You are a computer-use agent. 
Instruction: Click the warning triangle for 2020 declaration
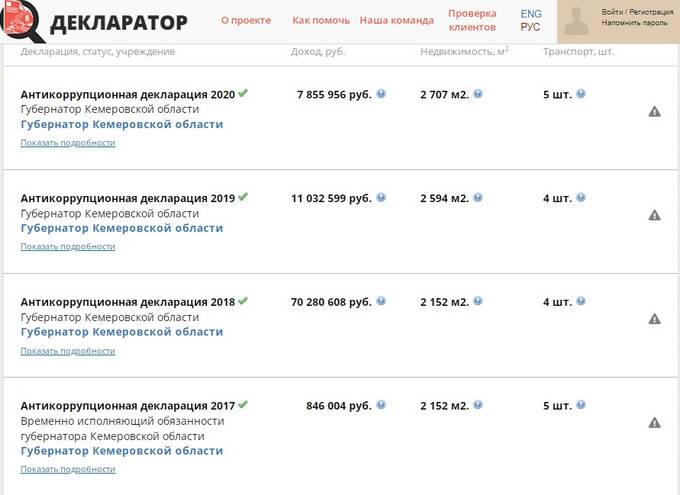pos(655,111)
